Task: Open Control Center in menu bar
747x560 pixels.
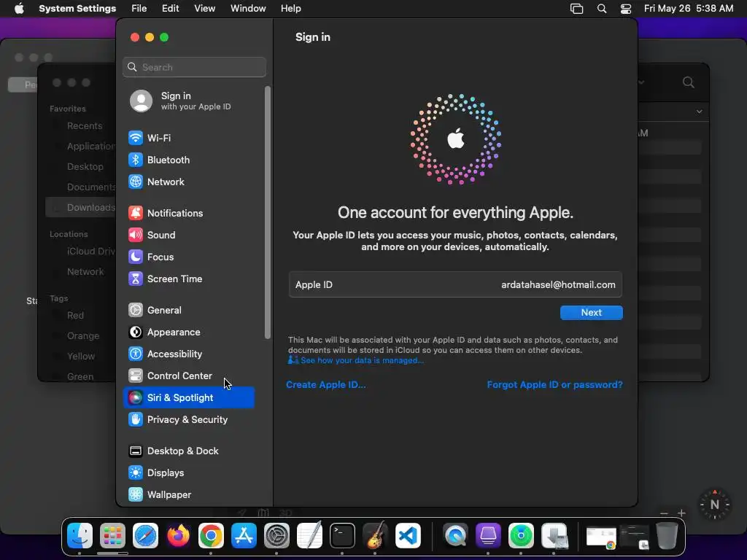Action: pos(625,9)
